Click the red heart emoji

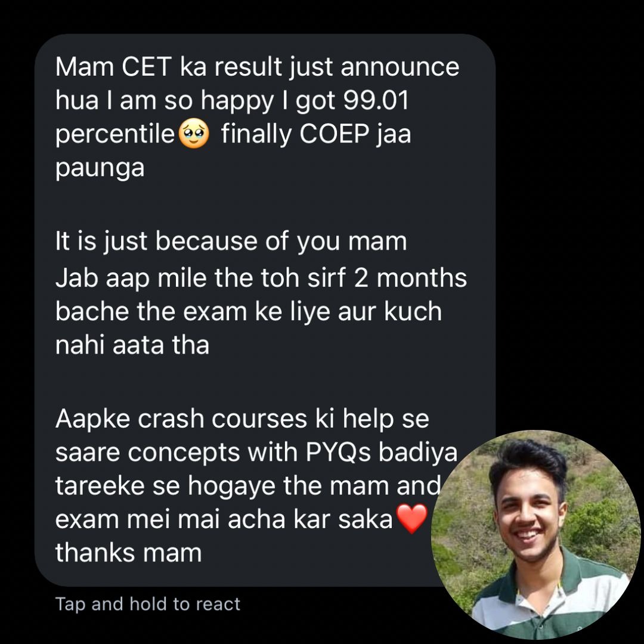pos(411,519)
